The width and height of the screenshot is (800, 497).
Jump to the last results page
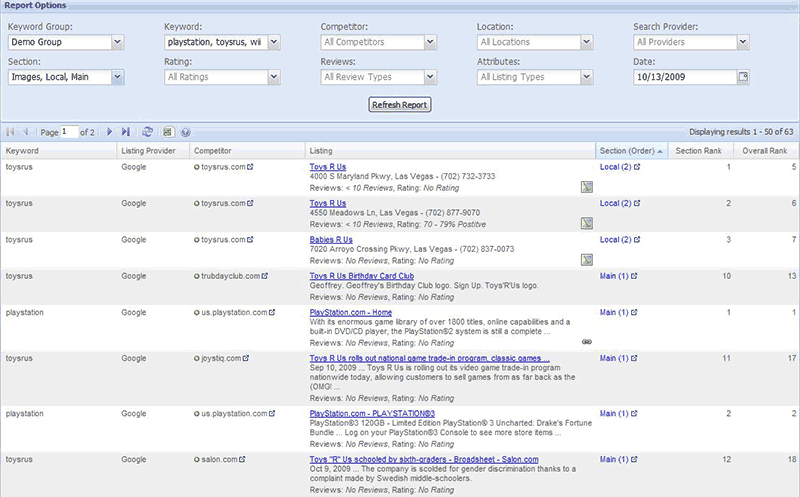pyautogui.click(x=126, y=132)
